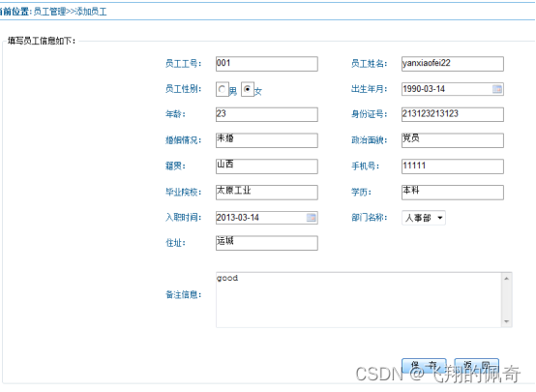Image resolution: width=536 pixels, height=392 pixels.
Task: Open the 部门名称 dropdown showing 人事部
Action: tap(424, 218)
